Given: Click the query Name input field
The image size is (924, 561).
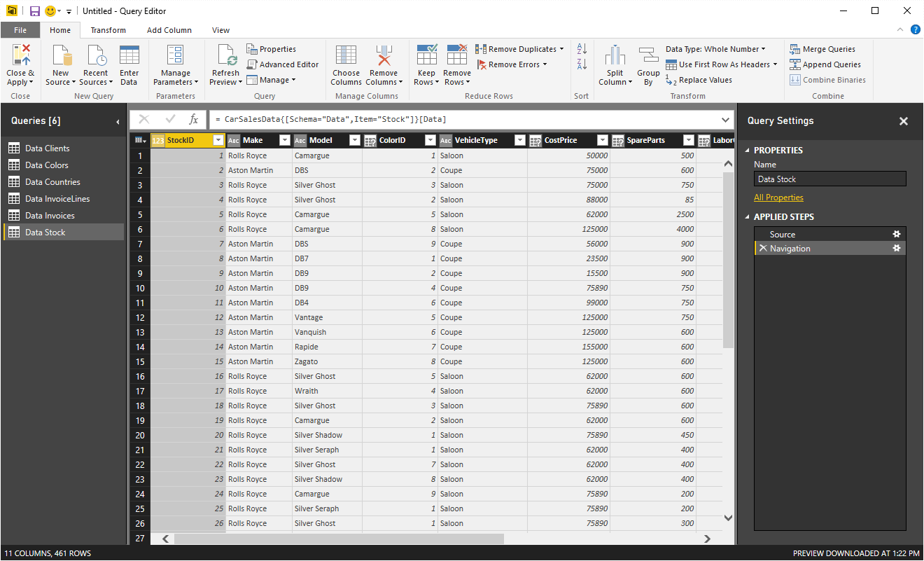Looking at the screenshot, I should click(x=829, y=179).
